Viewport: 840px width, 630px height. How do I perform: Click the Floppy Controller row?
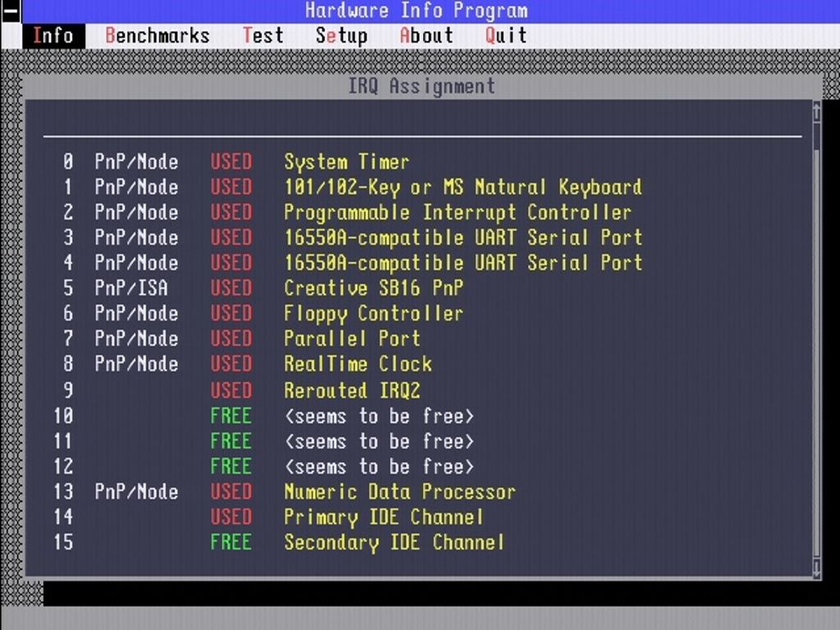422,313
